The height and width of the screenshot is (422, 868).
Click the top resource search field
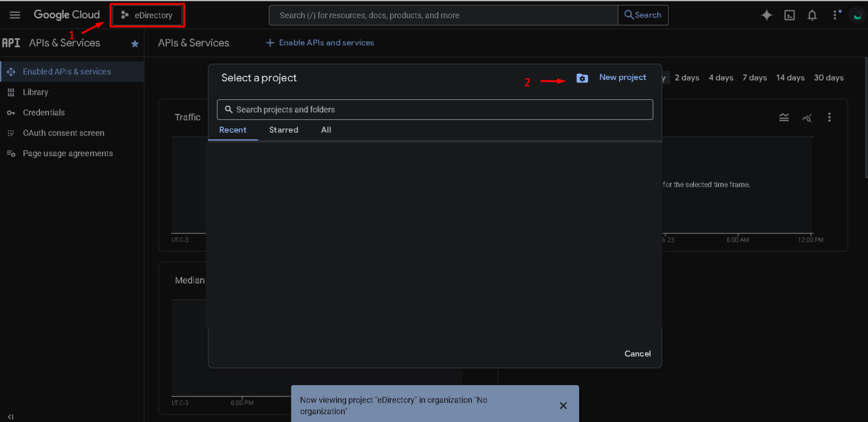point(443,15)
